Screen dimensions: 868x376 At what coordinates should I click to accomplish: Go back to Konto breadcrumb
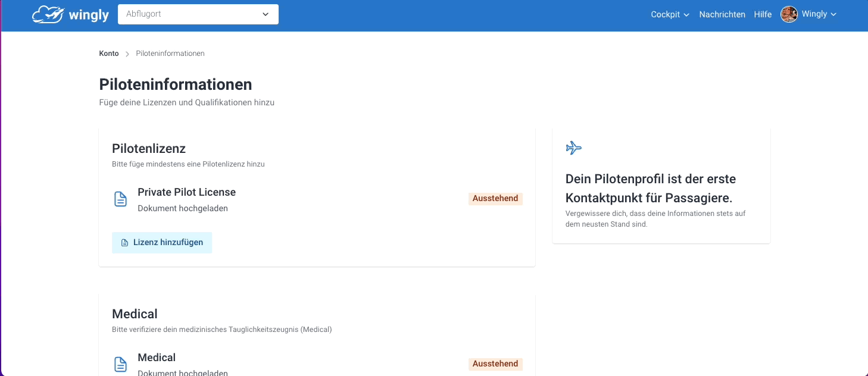(109, 54)
